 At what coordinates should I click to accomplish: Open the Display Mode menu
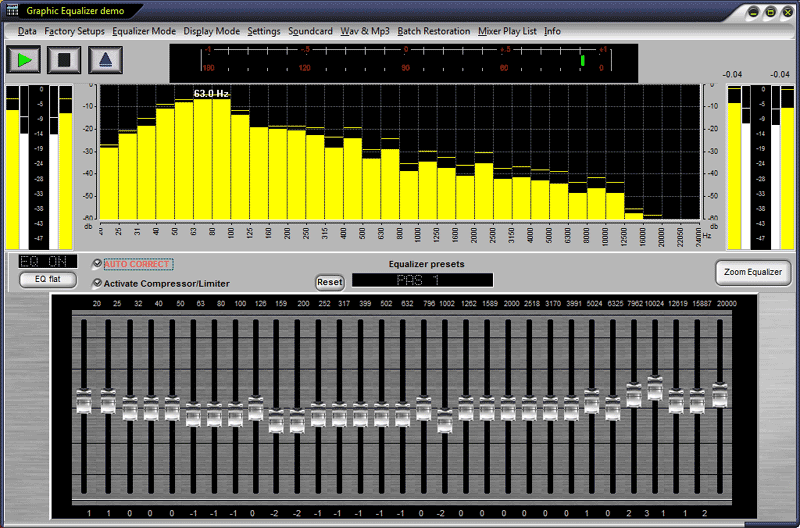coord(211,31)
